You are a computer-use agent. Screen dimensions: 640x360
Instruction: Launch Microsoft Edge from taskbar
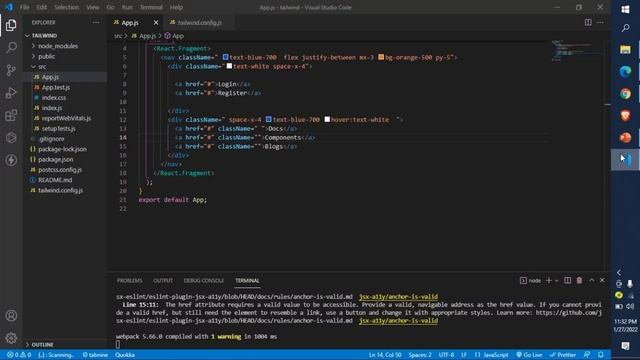point(625,71)
